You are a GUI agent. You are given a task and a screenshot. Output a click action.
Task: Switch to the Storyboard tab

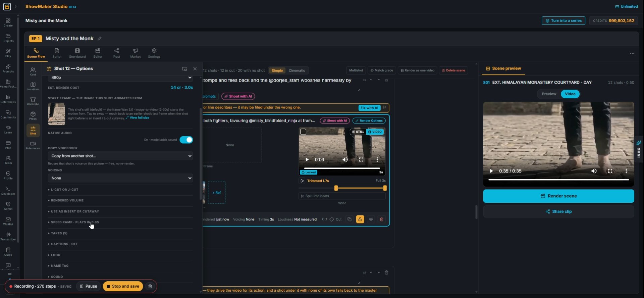pos(77,53)
